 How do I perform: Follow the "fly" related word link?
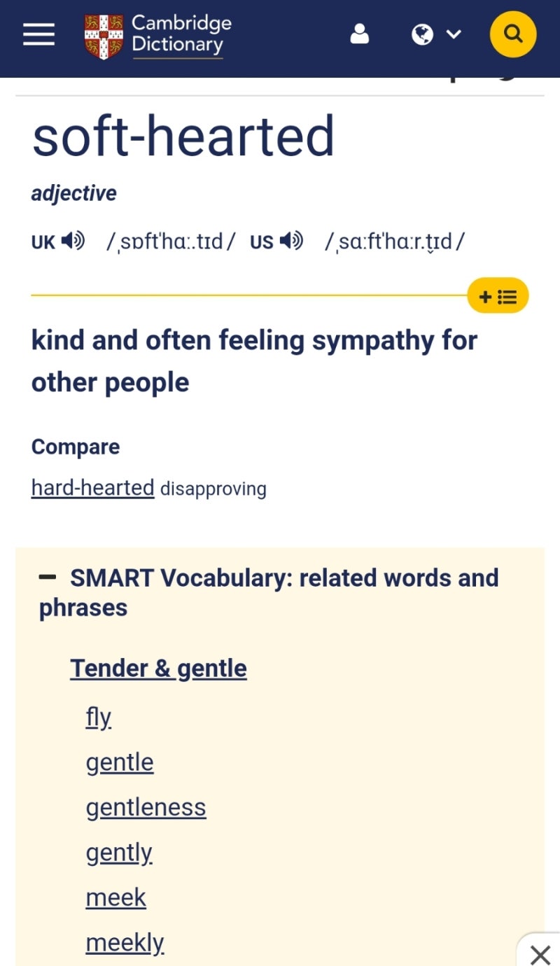tap(98, 717)
